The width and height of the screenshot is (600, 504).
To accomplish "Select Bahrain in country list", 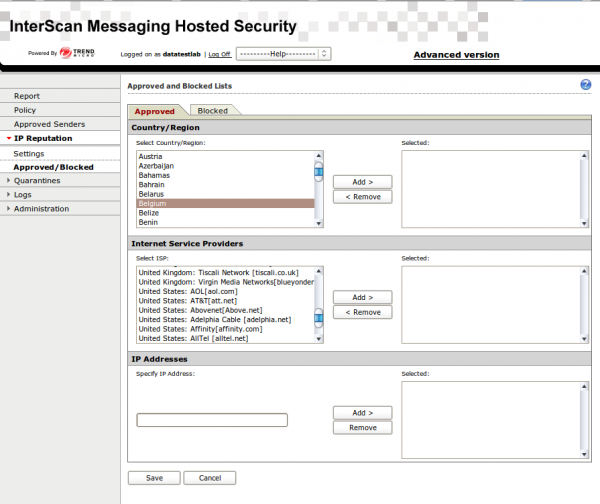I will 225,185.
